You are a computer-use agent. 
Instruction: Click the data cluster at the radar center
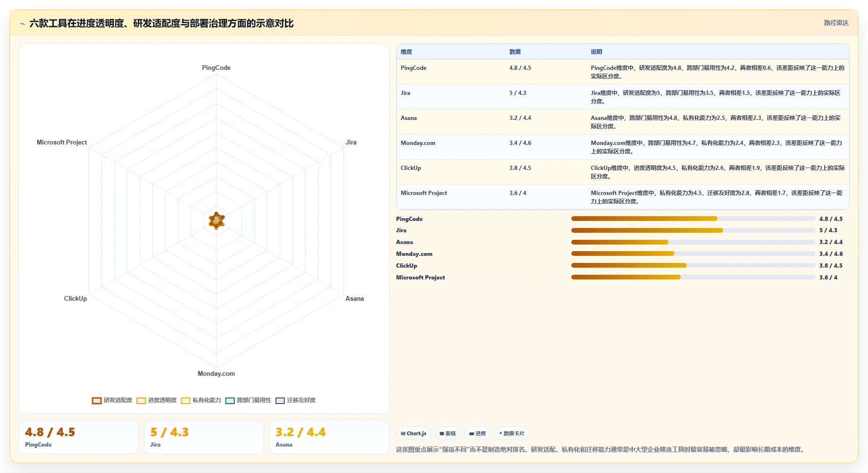point(217,220)
